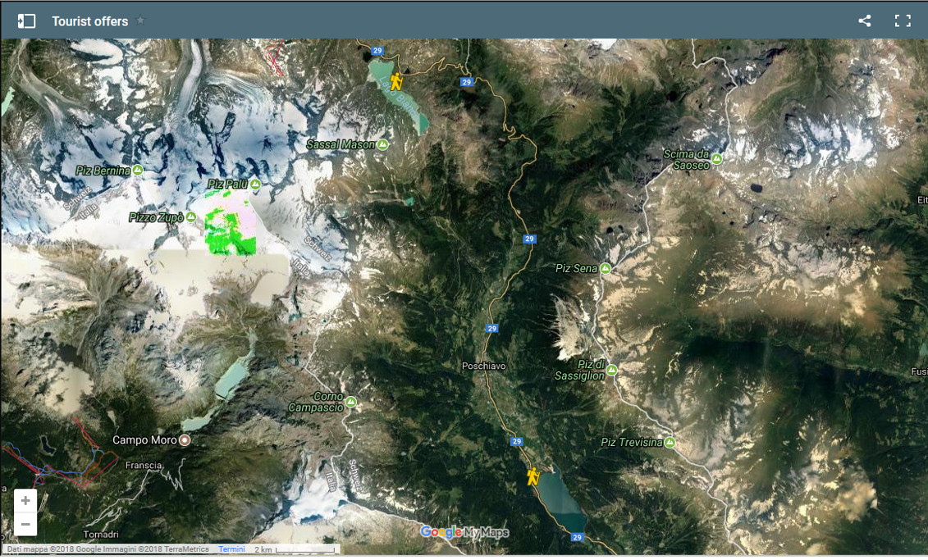The image size is (928, 560).
Task: Zoom out with the minus button
Action: (25, 524)
